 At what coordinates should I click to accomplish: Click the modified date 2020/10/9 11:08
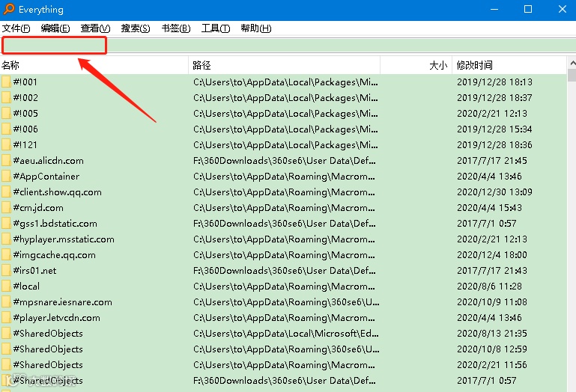coord(492,302)
